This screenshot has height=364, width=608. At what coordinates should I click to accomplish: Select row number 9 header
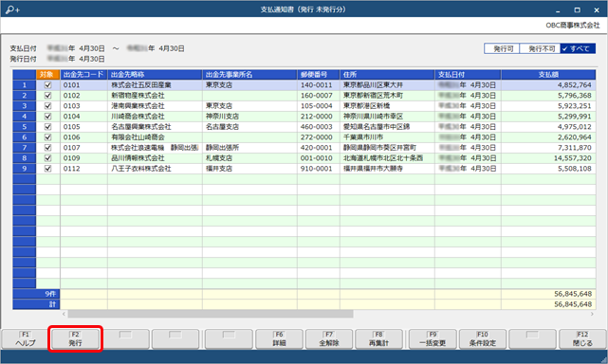coord(25,169)
